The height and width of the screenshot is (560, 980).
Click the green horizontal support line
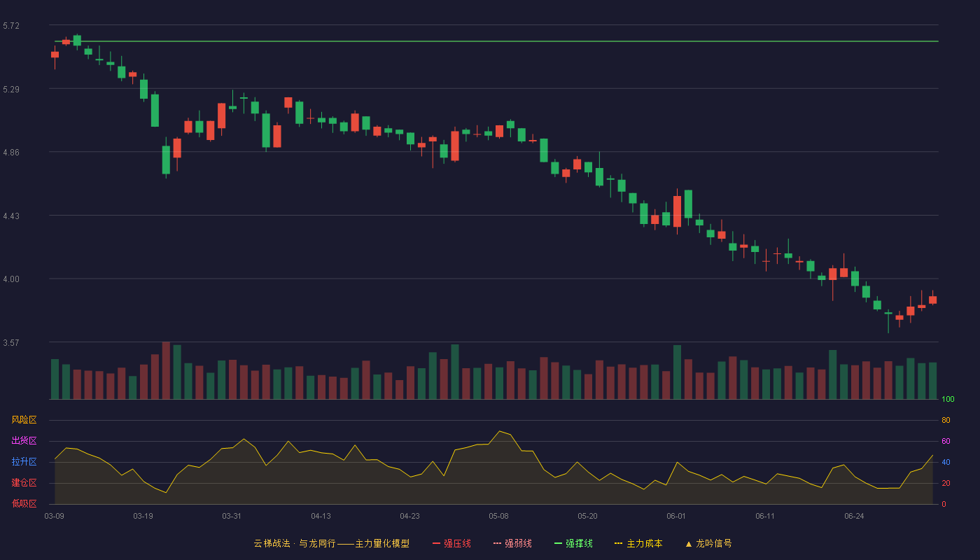click(x=497, y=41)
